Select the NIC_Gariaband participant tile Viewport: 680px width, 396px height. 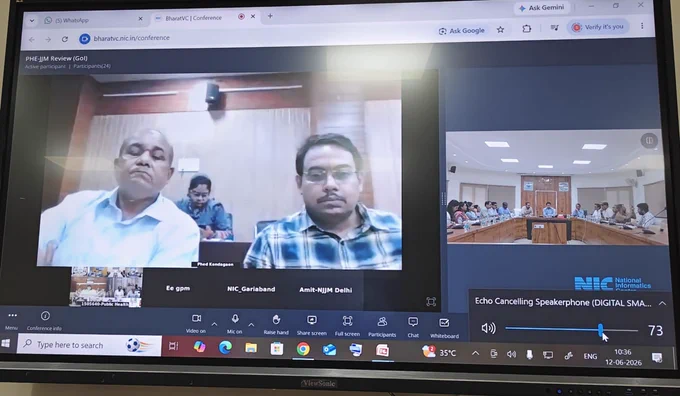pyautogui.click(x=251, y=289)
